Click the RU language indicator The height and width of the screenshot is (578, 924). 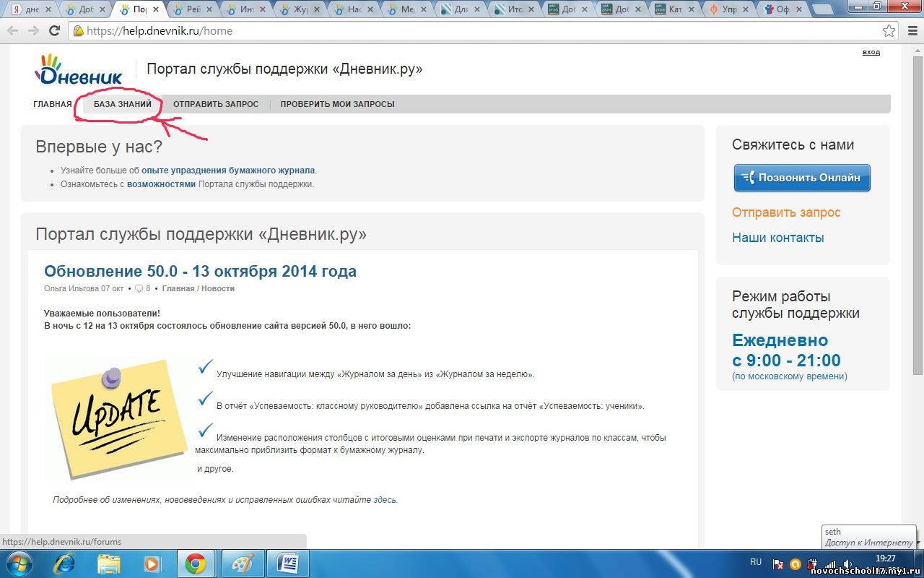click(756, 562)
